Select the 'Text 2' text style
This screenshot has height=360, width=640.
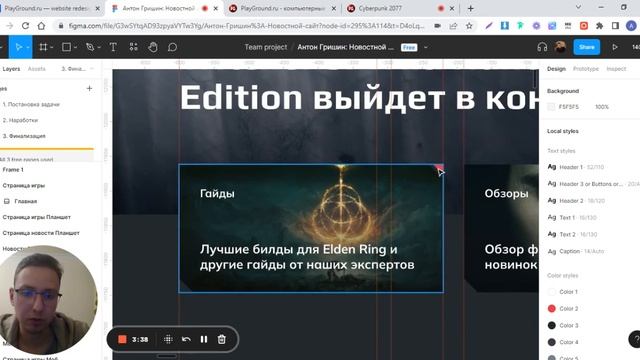(x=572, y=234)
